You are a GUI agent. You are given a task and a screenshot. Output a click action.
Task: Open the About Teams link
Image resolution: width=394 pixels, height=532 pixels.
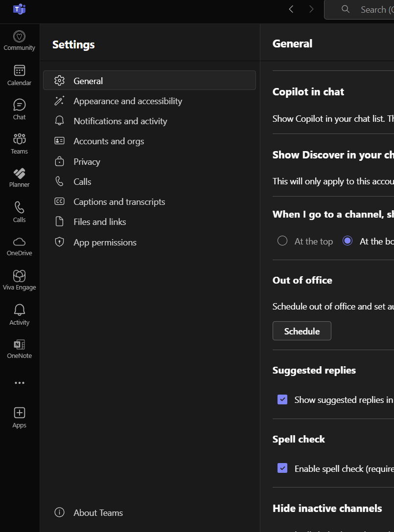(x=98, y=512)
